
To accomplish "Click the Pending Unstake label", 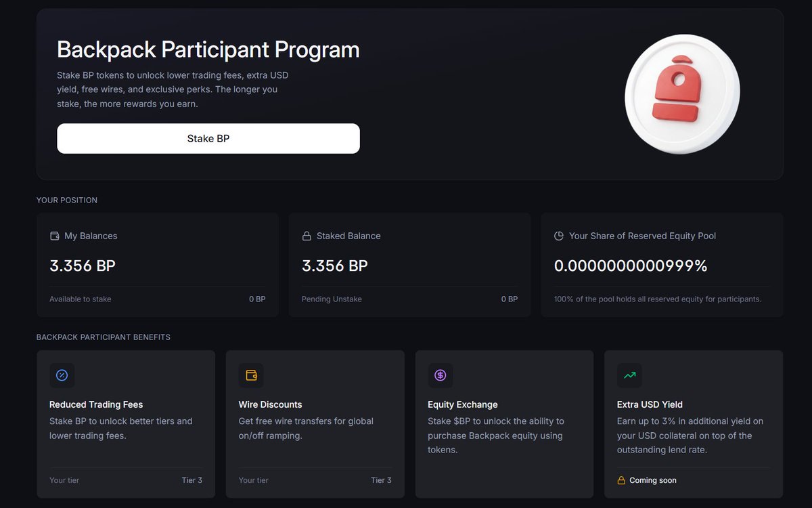I will [x=332, y=299].
